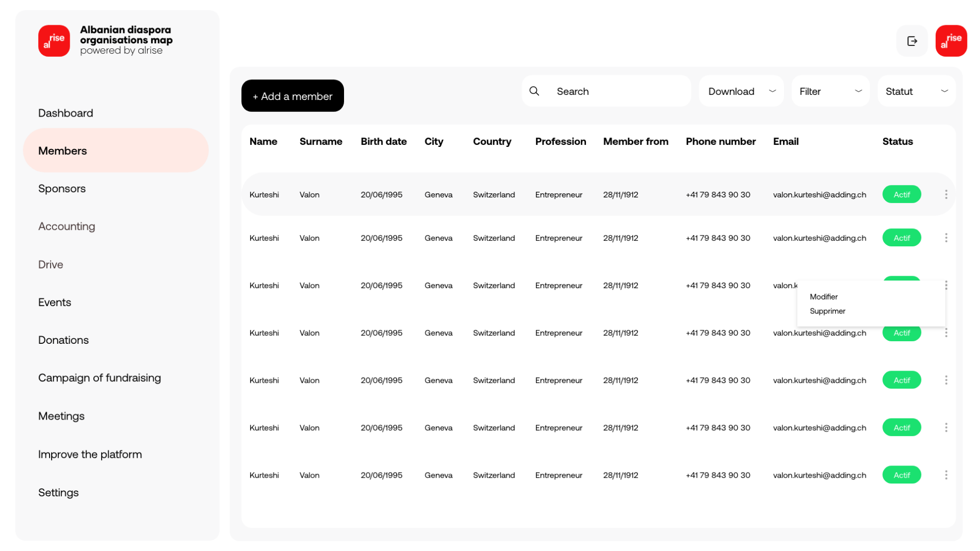Image resolution: width=980 pixels, height=551 pixels.
Task: Click the magnifying glass search icon
Action: 534,91
